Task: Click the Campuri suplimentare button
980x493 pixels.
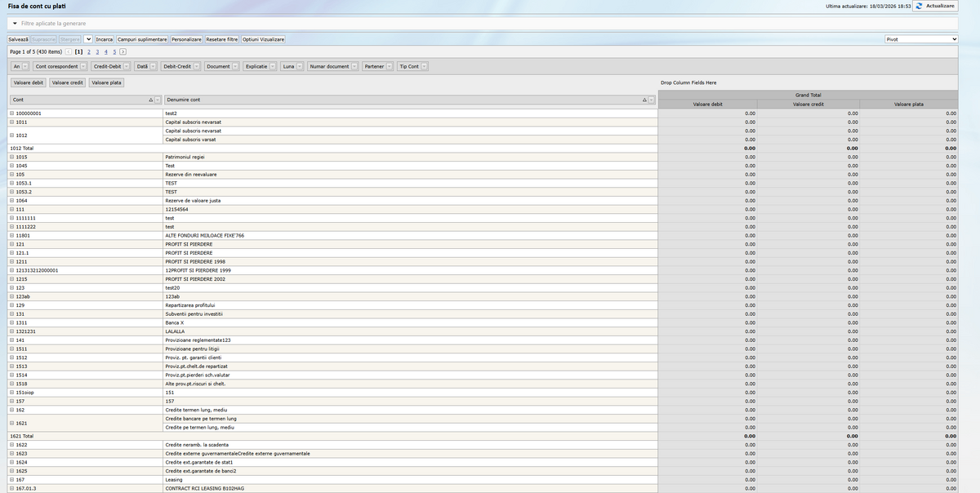Action: 142,39
